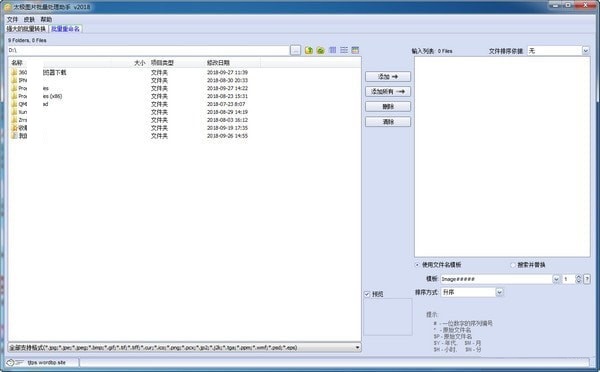The width and height of the screenshot is (600, 372).
Task: Open the 全部支持格式 file filter dropdown
Action: (184, 348)
